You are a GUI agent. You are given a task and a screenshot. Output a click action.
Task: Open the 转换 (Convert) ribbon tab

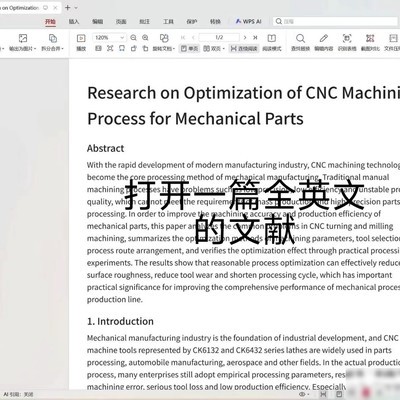point(215,22)
